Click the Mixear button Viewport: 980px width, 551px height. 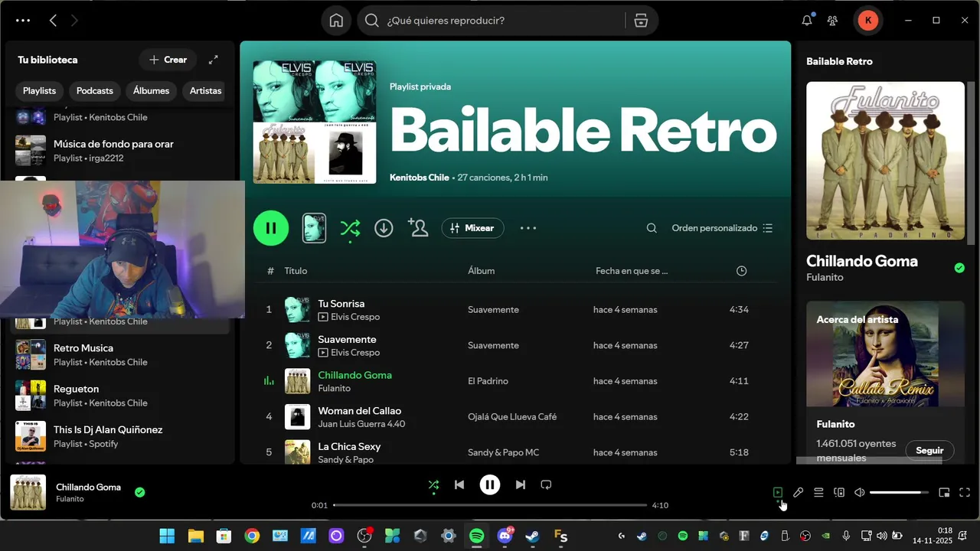point(472,228)
